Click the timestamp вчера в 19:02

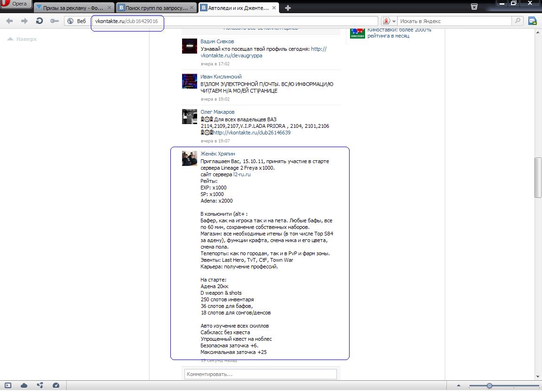[215, 99]
